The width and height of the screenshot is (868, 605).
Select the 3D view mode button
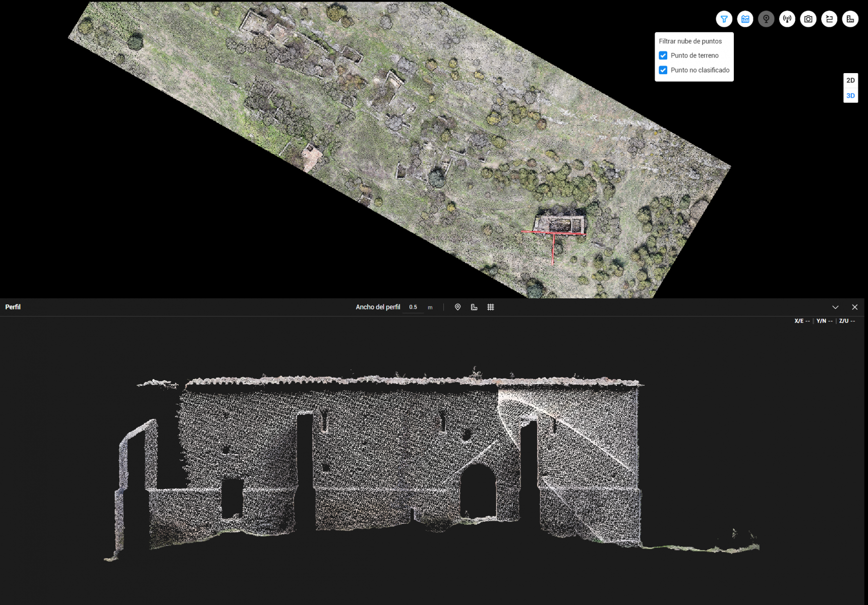pyautogui.click(x=850, y=96)
